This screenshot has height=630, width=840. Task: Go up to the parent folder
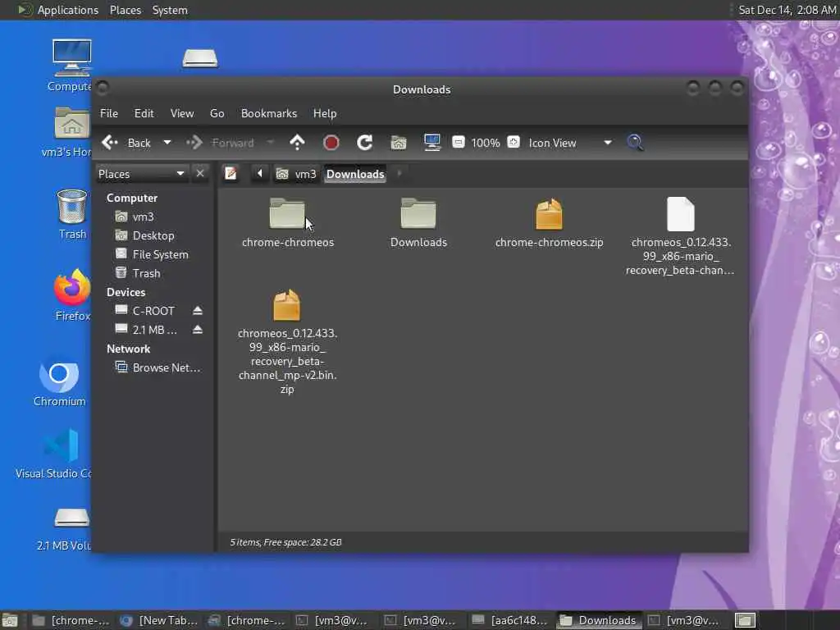pyautogui.click(x=297, y=143)
